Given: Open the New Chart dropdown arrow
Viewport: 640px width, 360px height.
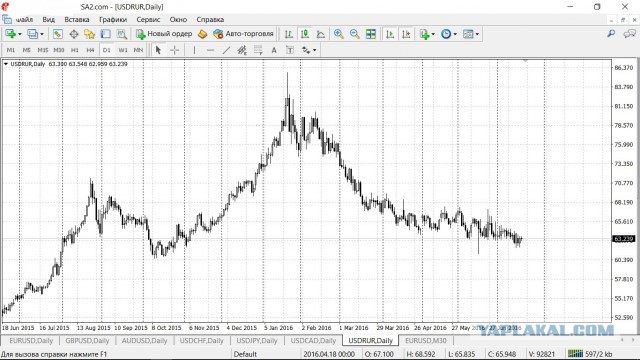Looking at the screenshot, I should pyautogui.click(x=19, y=34).
